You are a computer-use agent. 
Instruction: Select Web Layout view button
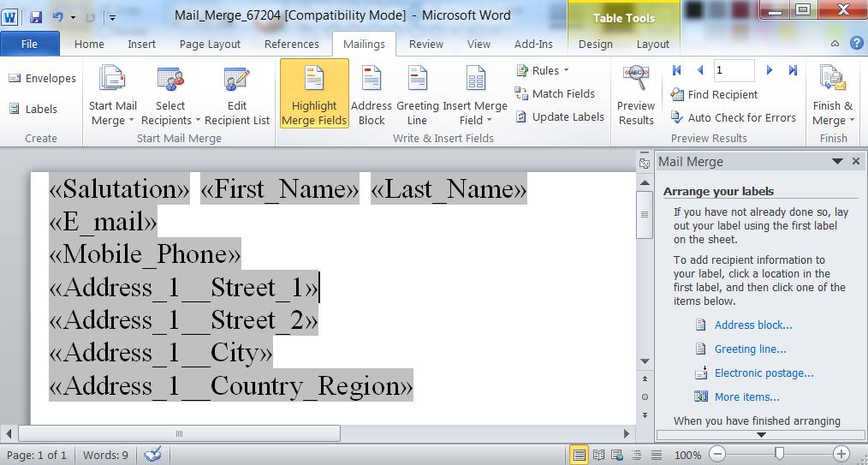click(616, 455)
